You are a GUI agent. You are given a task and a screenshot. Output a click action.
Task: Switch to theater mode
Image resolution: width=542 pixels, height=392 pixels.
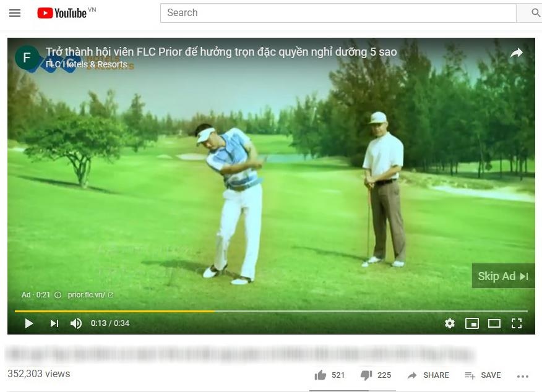click(x=494, y=323)
